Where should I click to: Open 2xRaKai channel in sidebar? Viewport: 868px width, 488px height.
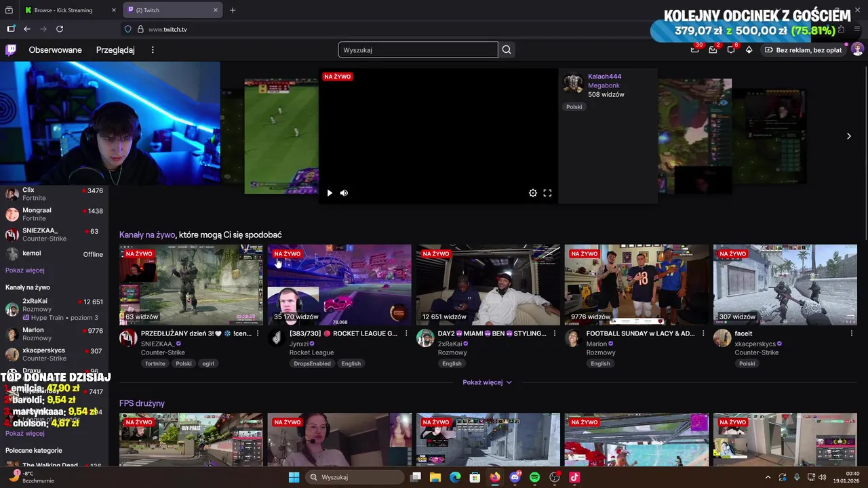coord(54,309)
